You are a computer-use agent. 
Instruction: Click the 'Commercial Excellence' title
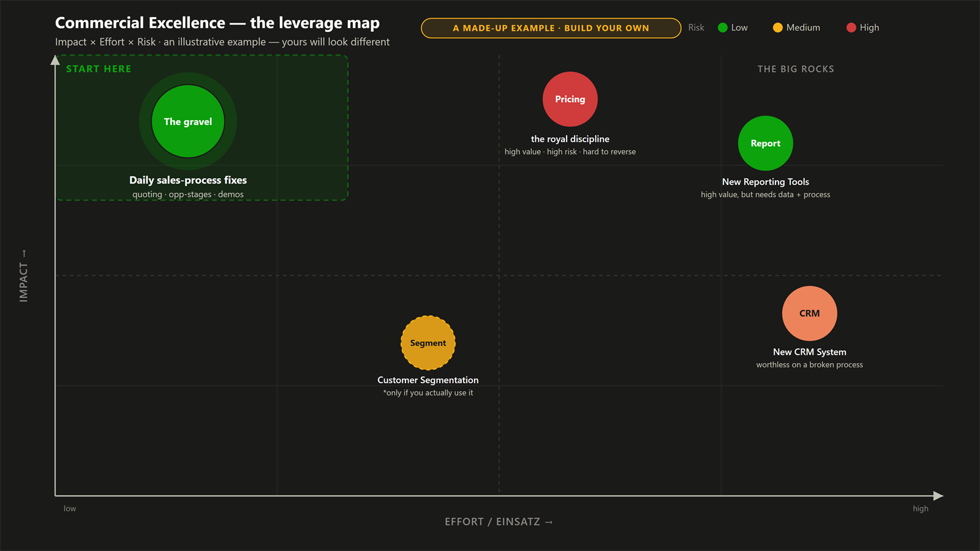(x=217, y=23)
